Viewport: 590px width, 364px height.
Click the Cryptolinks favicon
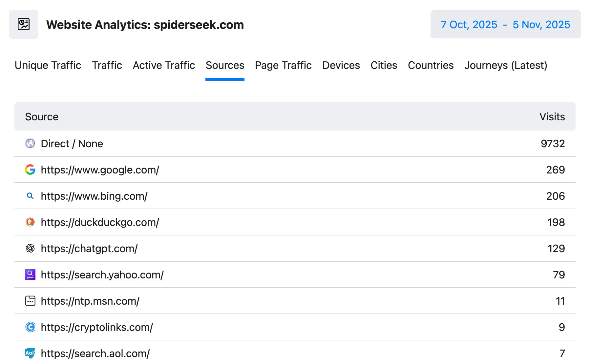[x=30, y=327]
